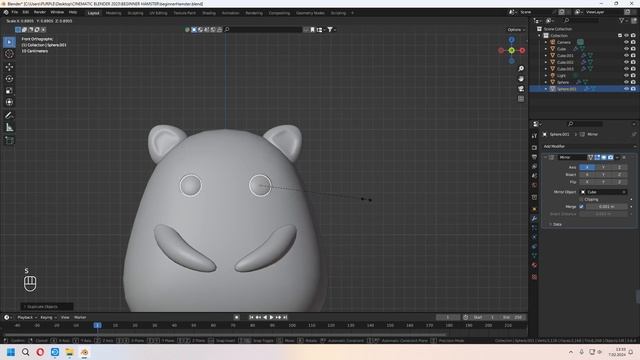Collapse the Mirror modifier panel
640x360 pixels.
click(546, 157)
